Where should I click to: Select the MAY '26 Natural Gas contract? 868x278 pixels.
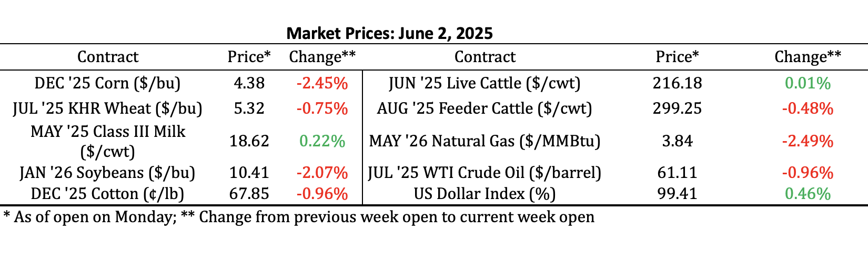coord(485,141)
